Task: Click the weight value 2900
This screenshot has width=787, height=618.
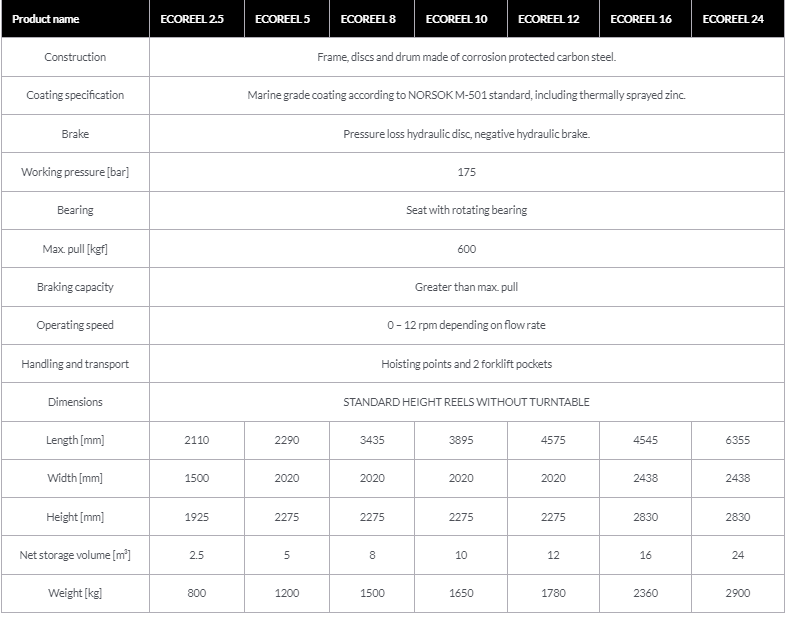Action: [738, 593]
